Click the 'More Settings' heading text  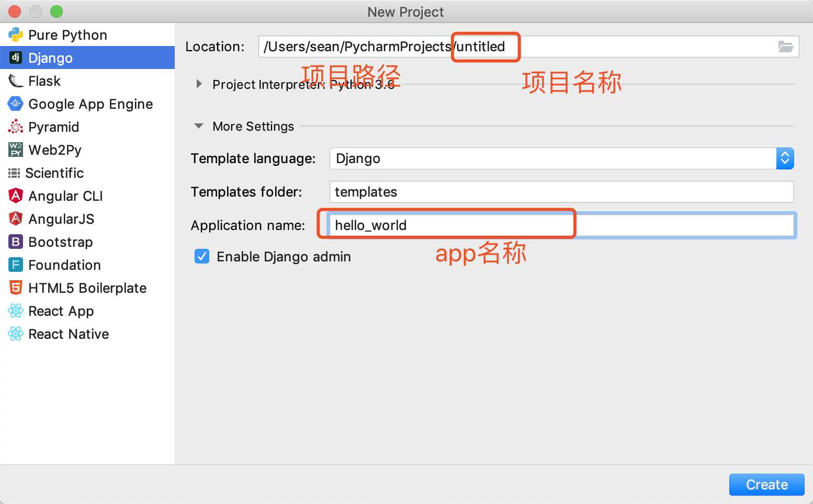[253, 127]
